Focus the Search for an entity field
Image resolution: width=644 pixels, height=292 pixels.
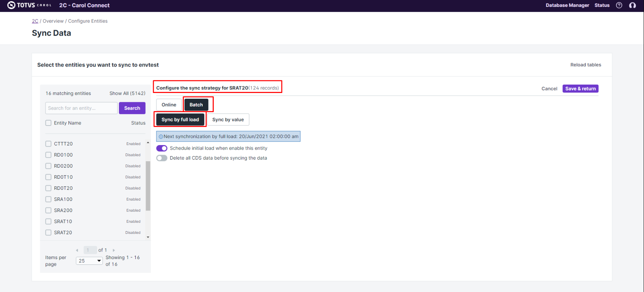click(x=81, y=108)
